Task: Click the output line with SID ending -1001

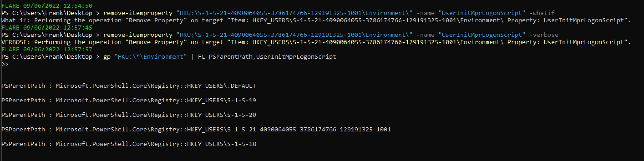Action: click(196, 129)
